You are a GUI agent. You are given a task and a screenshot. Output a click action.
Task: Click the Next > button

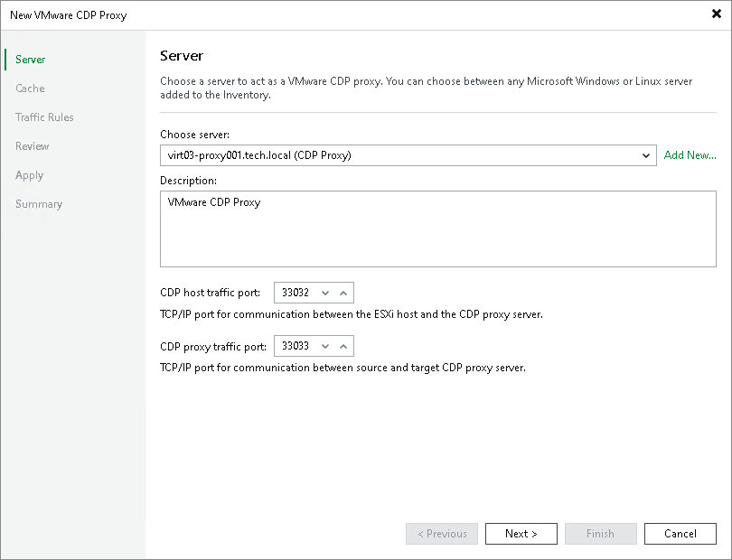coord(521,534)
